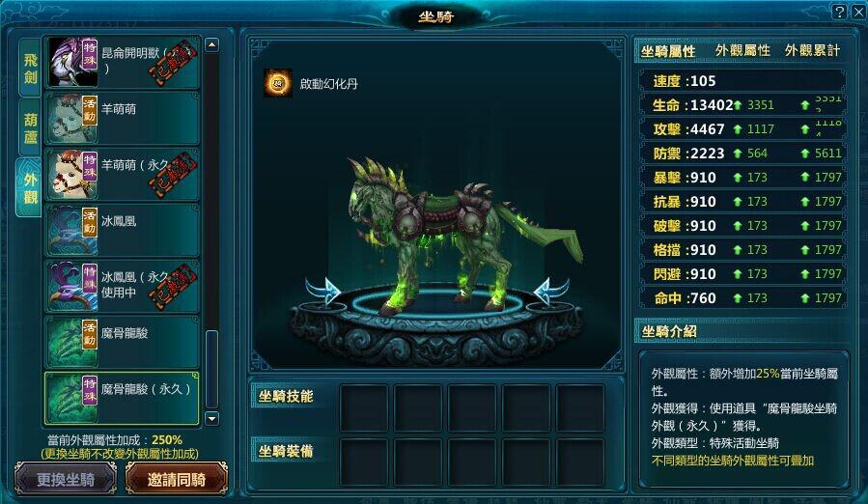Pick the 冰鳳凰 activity mount icon

(x=72, y=230)
